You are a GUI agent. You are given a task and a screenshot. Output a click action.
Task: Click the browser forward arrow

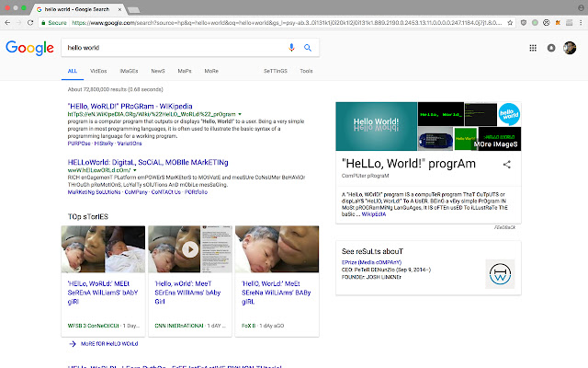click(18, 22)
